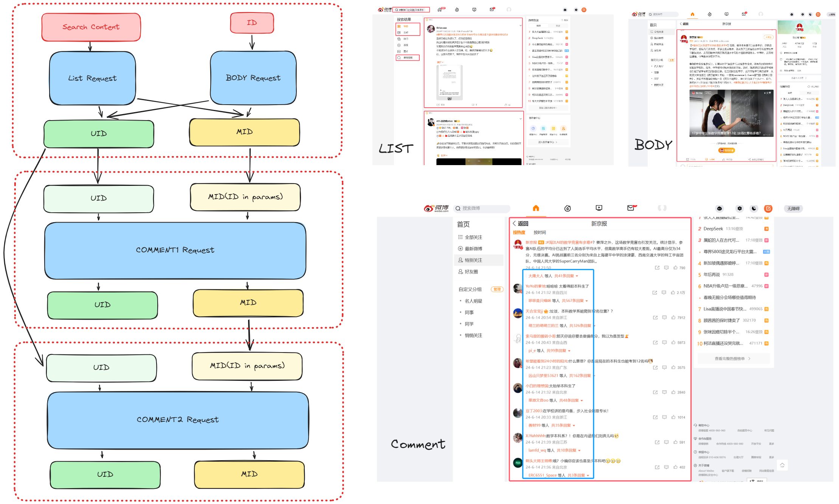Open the mail messages icon with badge

(631, 208)
